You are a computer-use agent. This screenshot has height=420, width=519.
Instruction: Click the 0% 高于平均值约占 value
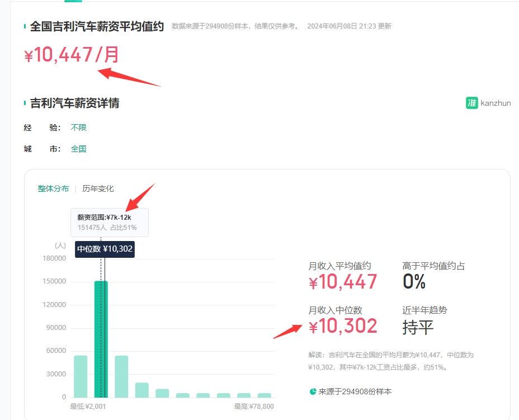coord(414,282)
